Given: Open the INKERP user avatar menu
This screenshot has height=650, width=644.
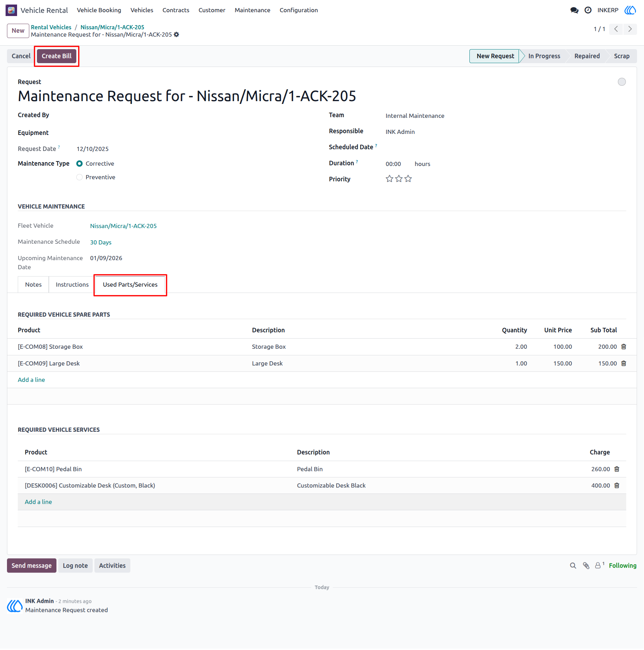Looking at the screenshot, I should click(630, 10).
